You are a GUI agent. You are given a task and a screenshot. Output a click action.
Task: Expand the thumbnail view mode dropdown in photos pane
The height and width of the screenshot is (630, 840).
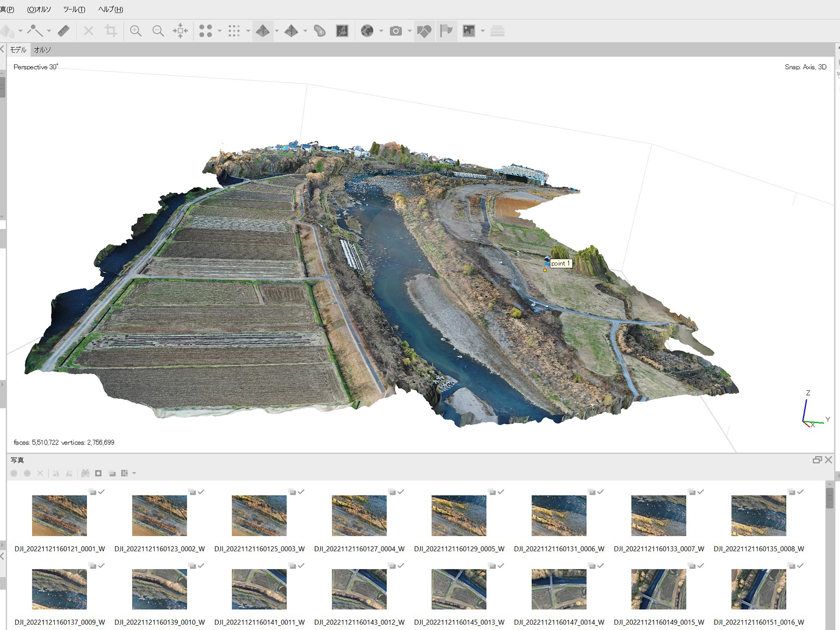tap(134, 473)
